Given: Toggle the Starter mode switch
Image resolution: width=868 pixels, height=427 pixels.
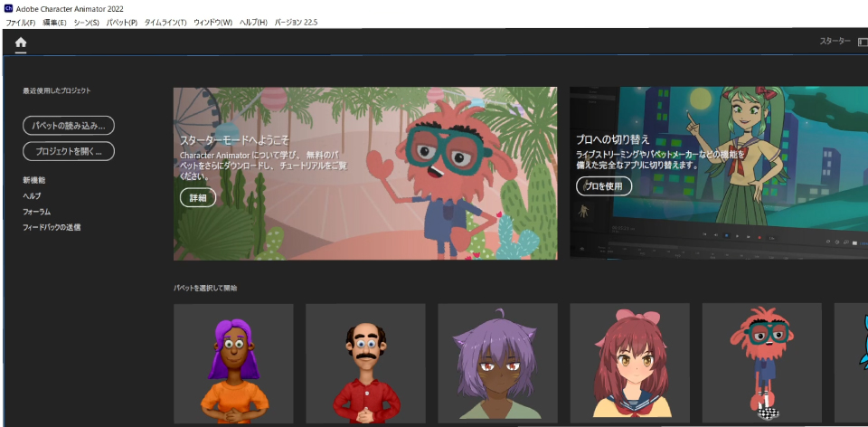Looking at the screenshot, I should coord(862,42).
